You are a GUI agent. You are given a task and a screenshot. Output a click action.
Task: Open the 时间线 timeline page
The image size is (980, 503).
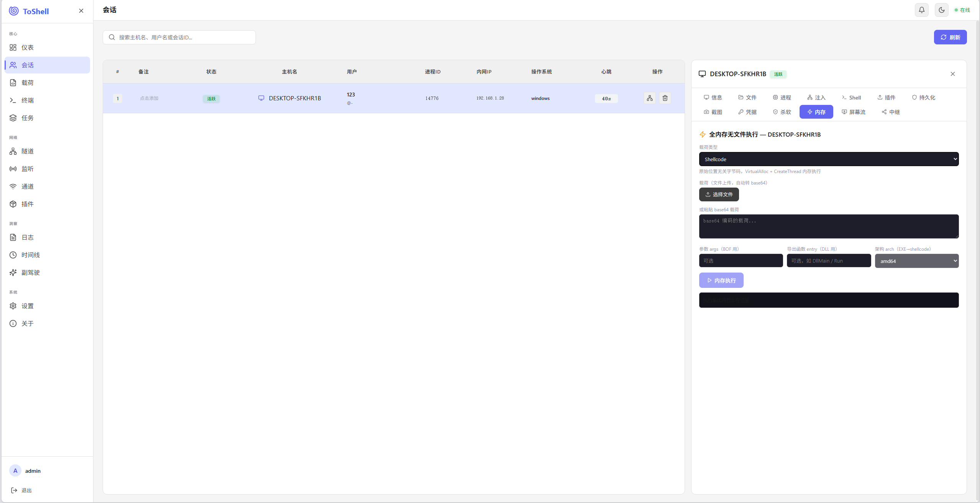47,255
